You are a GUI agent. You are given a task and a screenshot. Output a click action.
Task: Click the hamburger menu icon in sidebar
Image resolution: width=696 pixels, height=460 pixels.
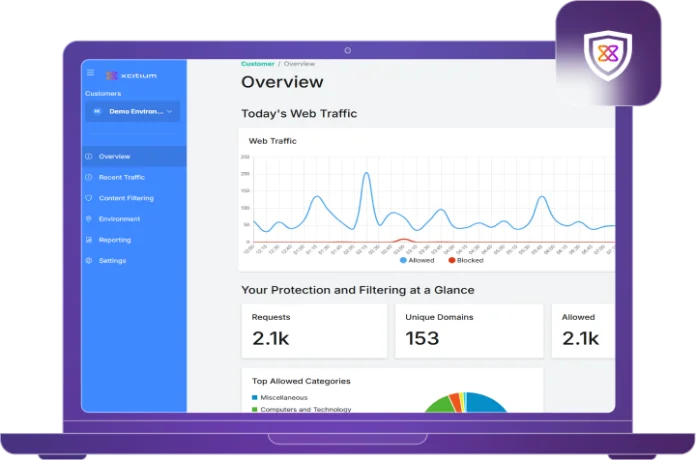coord(90,73)
